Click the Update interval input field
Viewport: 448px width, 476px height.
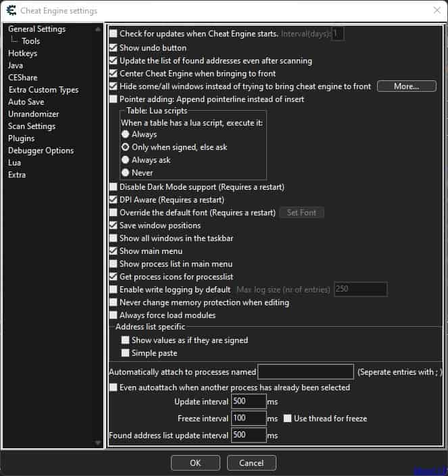[x=249, y=401]
